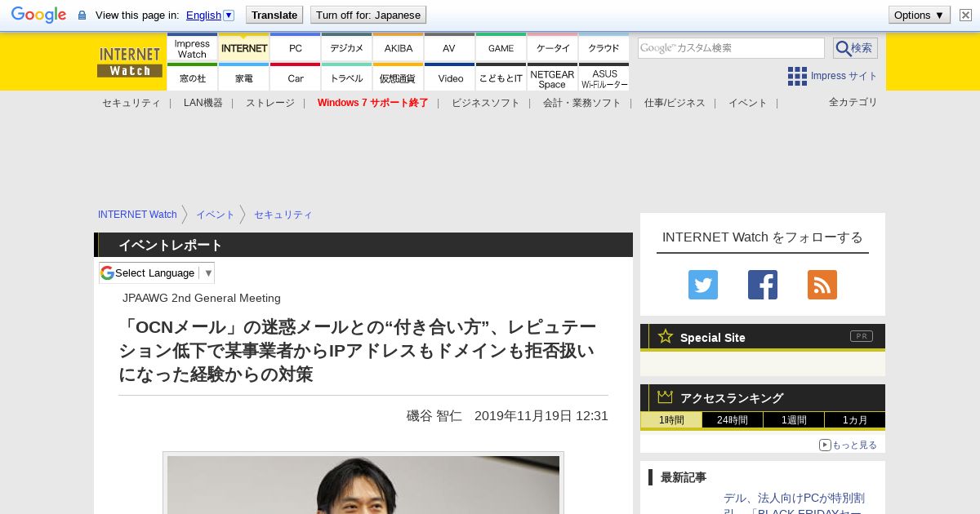Open the トラベル tab
The height and width of the screenshot is (514, 980).
[x=346, y=78]
